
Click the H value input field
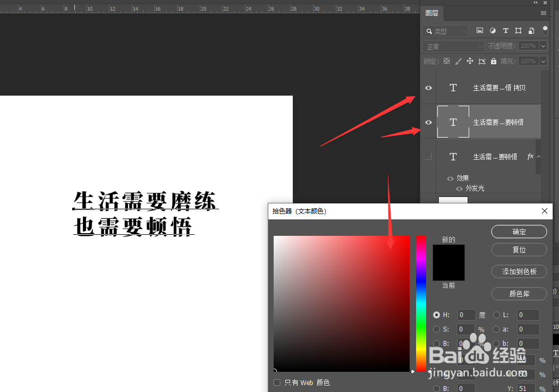[467, 315]
